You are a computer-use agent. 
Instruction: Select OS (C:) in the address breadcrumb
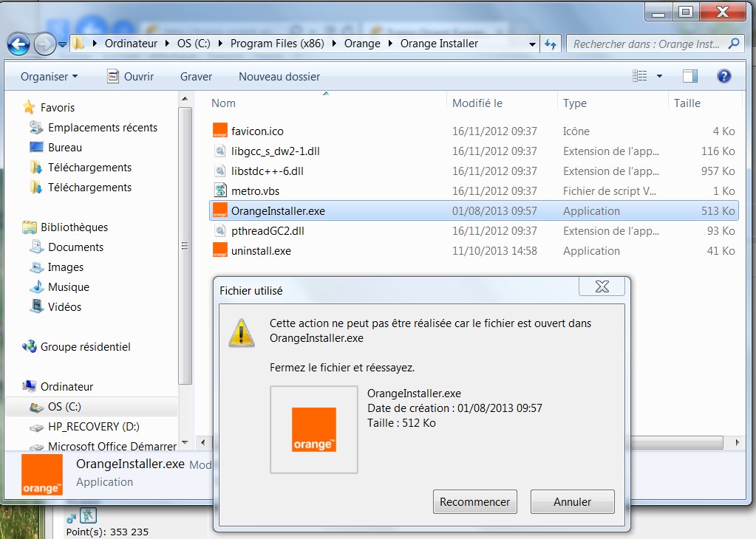194,44
